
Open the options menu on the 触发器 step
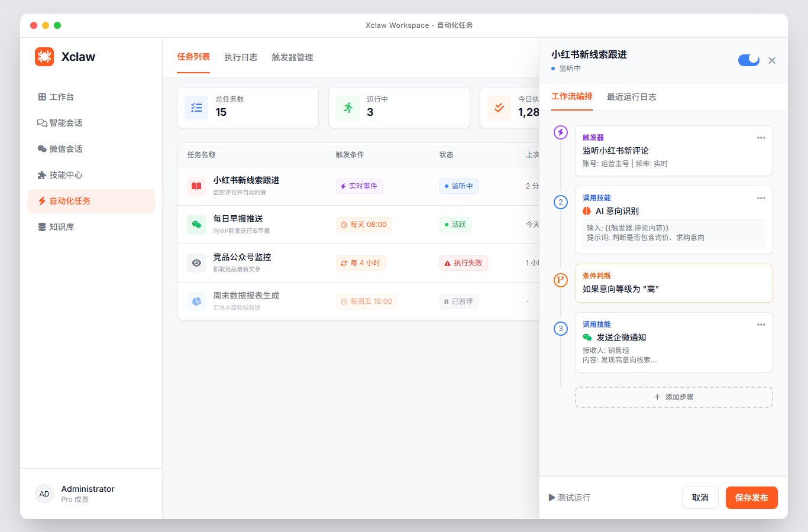[761, 138]
